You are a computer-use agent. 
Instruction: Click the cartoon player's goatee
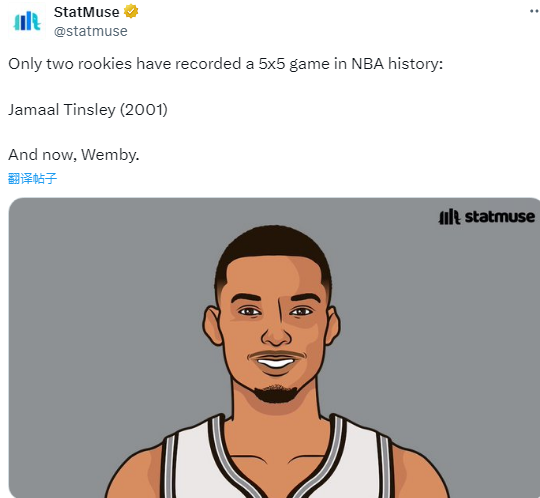276,394
